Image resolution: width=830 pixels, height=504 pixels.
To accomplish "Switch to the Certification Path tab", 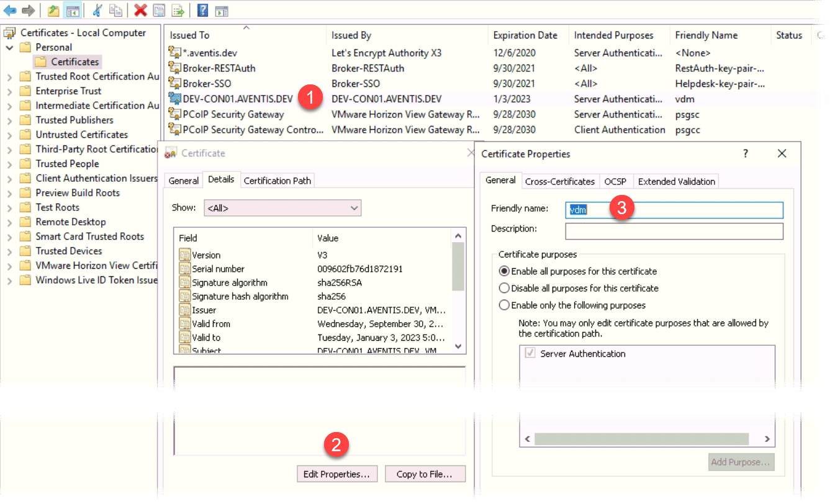I will [277, 180].
